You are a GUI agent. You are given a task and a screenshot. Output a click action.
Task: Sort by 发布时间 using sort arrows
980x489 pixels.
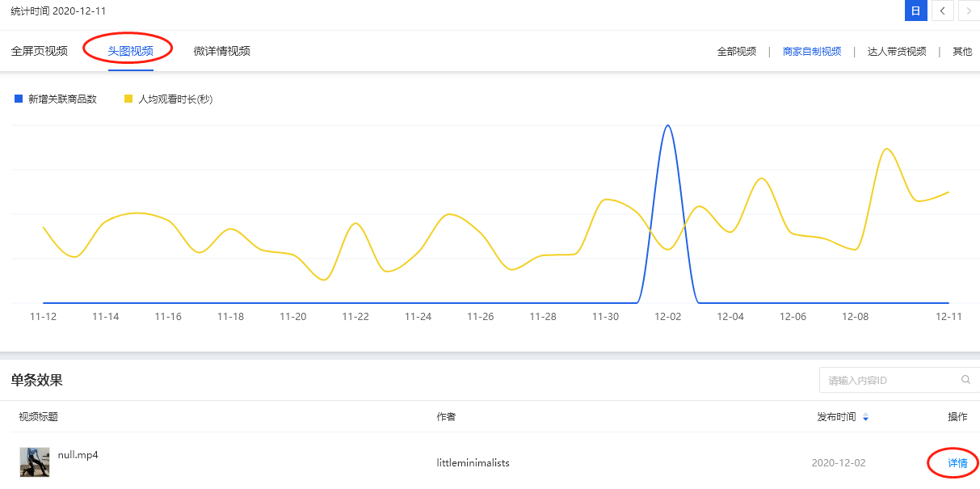pyautogui.click(x=865, y=418)
